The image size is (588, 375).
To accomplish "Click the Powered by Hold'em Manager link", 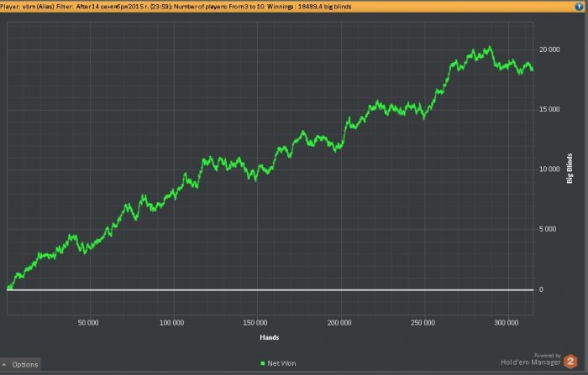I will pyautogui.click(x=531, y=360).
